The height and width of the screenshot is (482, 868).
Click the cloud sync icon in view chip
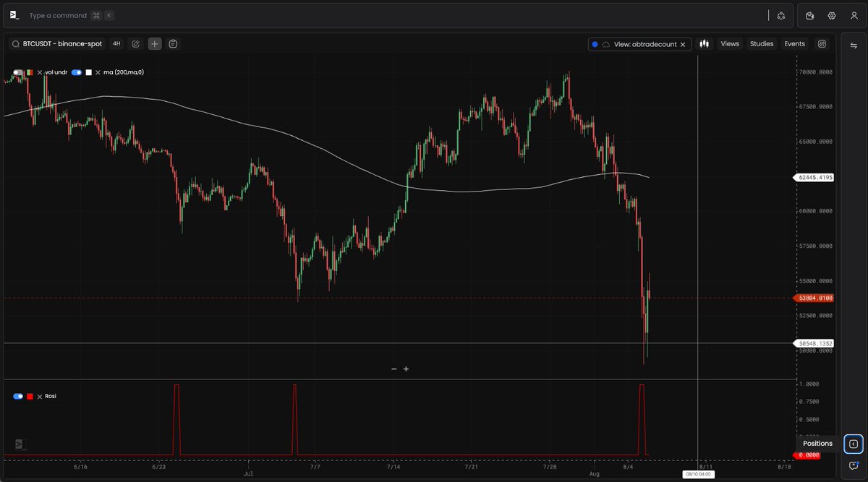click(x=606, y=44)
